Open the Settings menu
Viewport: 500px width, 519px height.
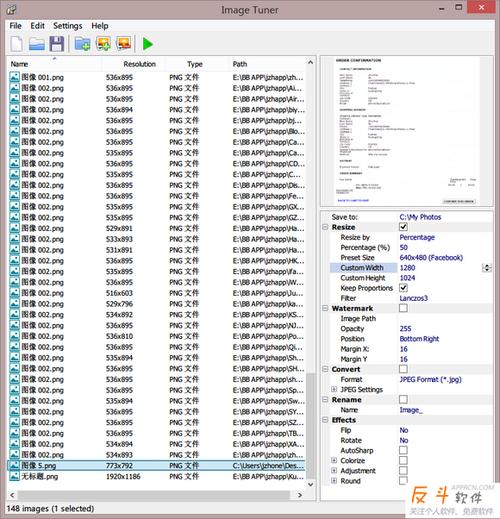coord(68,26)
